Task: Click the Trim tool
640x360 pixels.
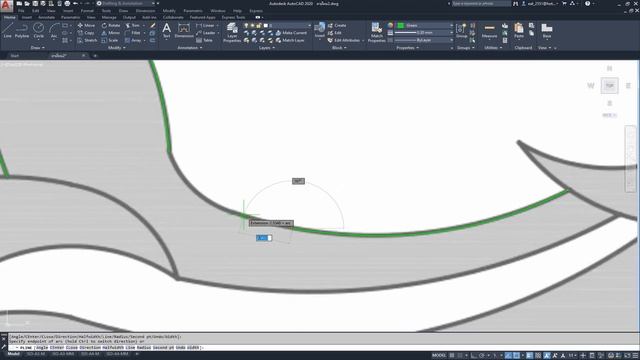Action: point(133,25)
